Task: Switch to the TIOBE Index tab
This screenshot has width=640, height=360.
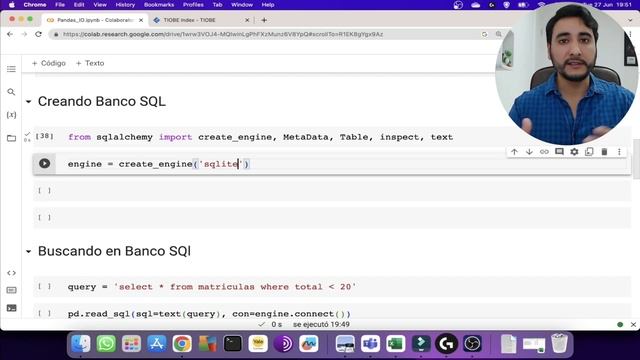Action: (x=200, y=20)
